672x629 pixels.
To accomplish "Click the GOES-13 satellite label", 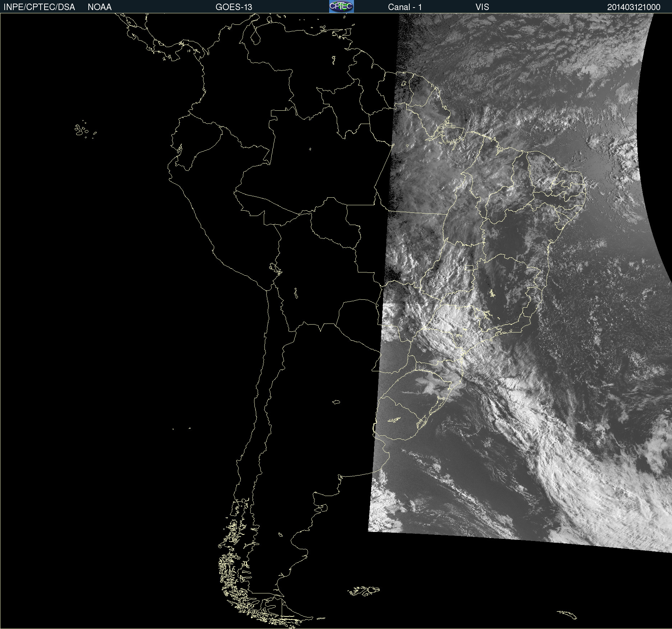I will [x=234, y=7].
